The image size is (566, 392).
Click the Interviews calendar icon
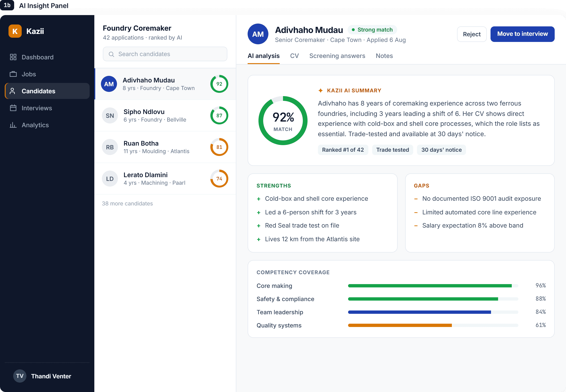coord(13,108)
